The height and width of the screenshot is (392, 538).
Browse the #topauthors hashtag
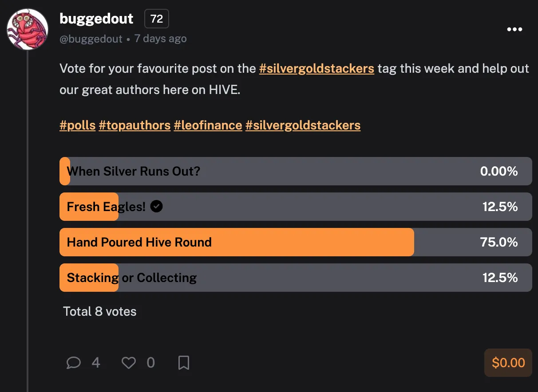click(134, 125)
